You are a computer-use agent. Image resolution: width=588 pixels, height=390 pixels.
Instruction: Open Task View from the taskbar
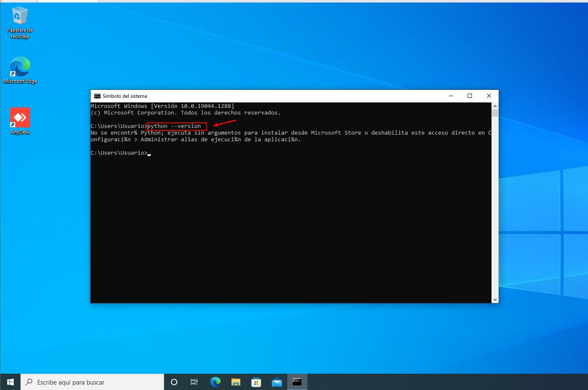click(194, 382)
